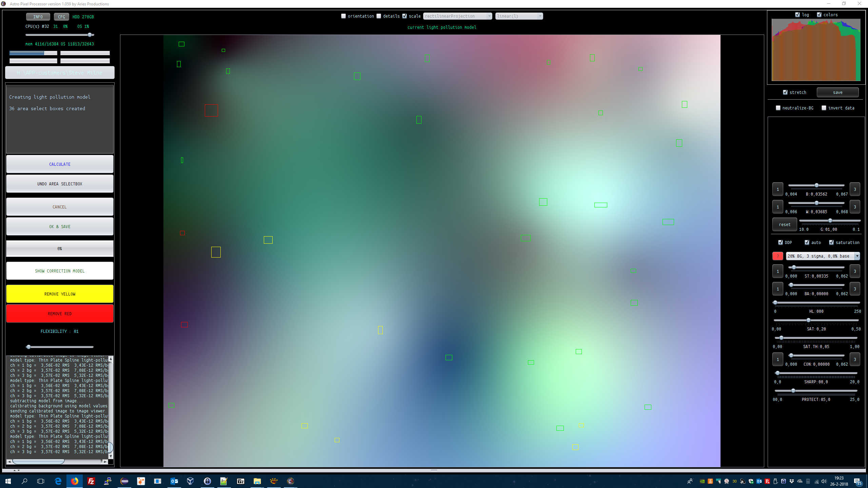
Task: Click the '1' button beside the ST slider
Action: (777, 271)
